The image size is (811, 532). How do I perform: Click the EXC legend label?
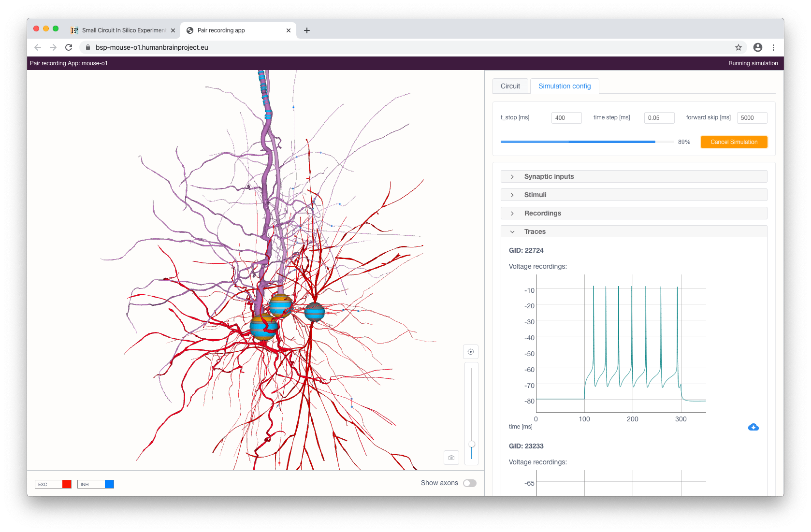43,484
